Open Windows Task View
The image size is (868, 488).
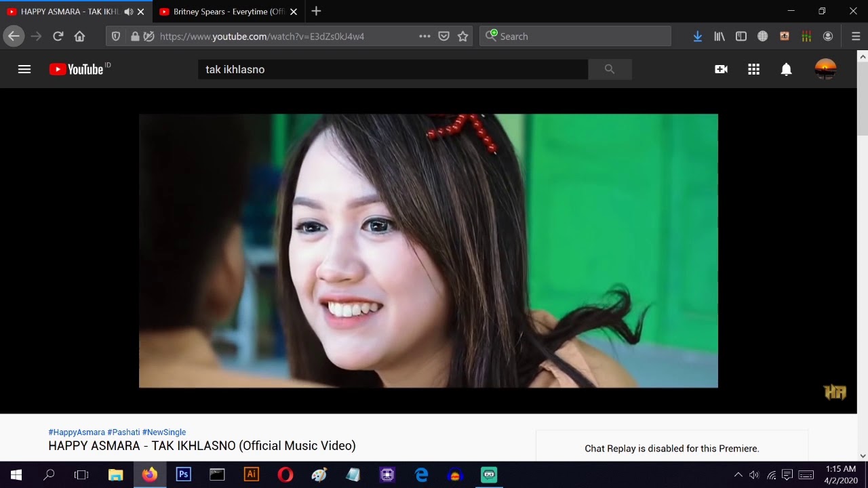tap(81, 475)
